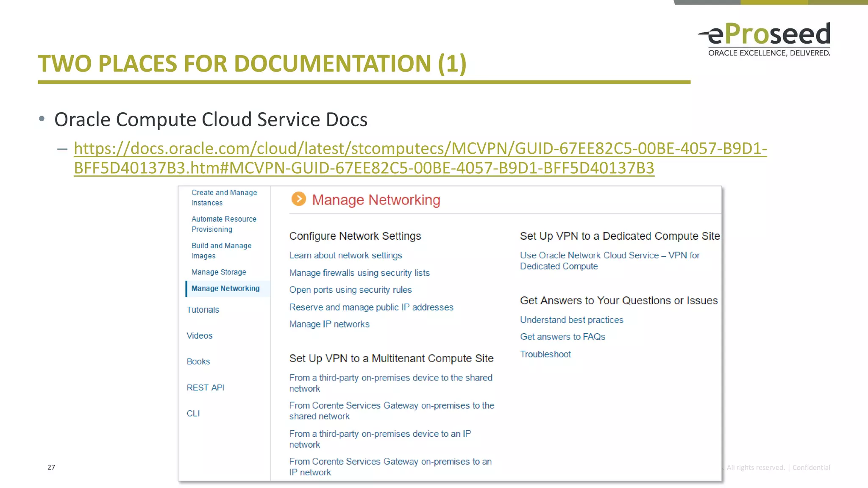The height and width of the screenshot is (488, 868).
Task: Click the eProseed logo
Action: point(765,39)
